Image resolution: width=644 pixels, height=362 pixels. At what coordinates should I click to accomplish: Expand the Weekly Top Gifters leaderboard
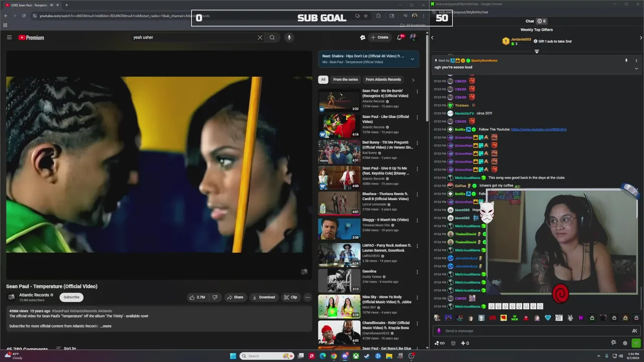(x=536, y=51)
